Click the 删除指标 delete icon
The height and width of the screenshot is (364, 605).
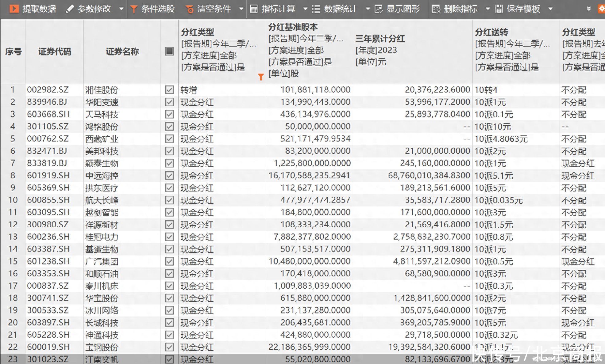pyautogui.click(x=436, y=9)
